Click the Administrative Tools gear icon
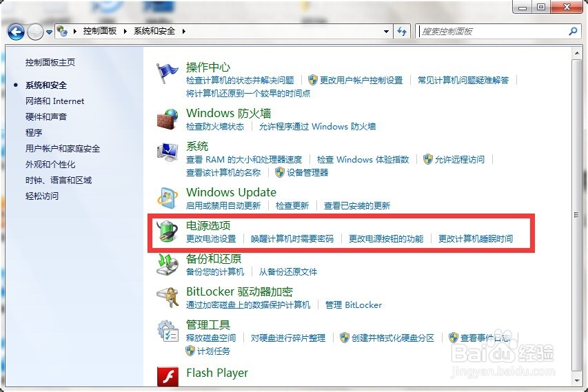Image resolution: width=588 pixels, height=392 pixels. (168, 331)
